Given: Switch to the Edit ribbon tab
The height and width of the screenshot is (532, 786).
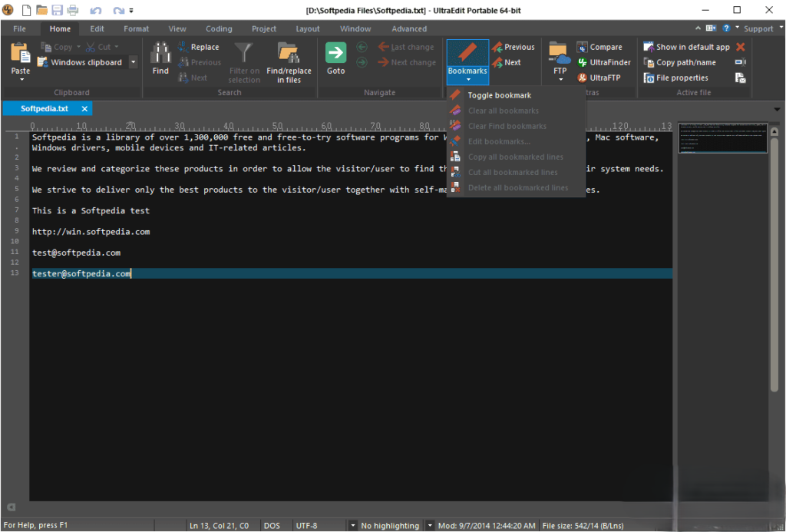Looking at the screenshot, I should pyautogui.click(x=97, y=29).
